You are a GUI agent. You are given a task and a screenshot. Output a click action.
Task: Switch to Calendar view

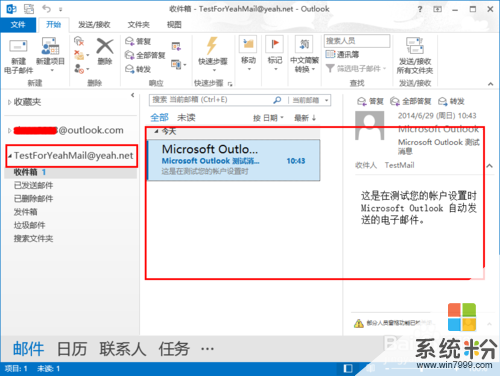point(72,349)
